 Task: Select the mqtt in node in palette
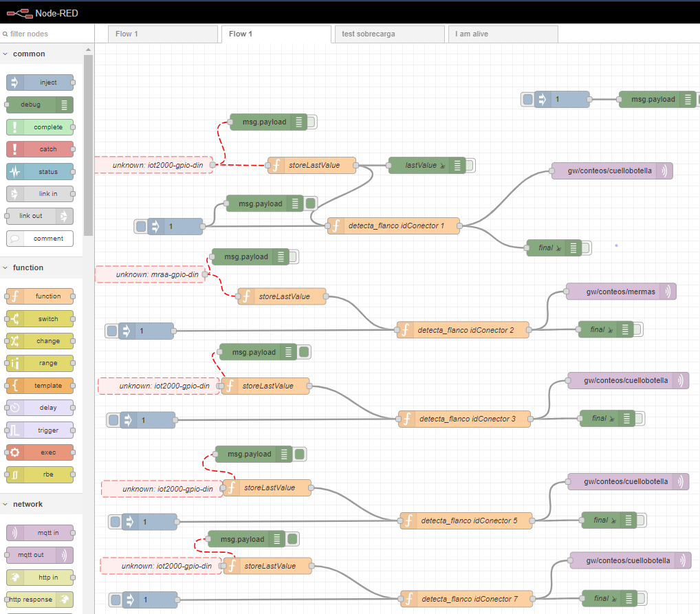point(40,533)
